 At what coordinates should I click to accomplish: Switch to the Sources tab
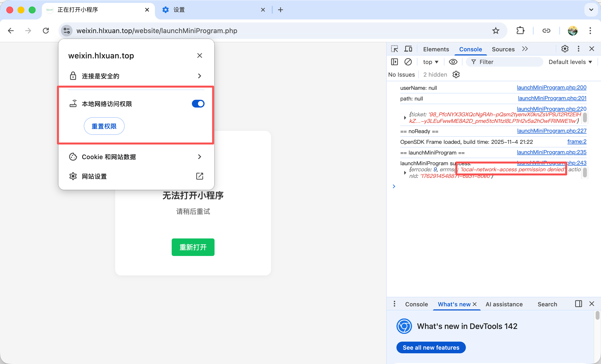tap(503, 49)
